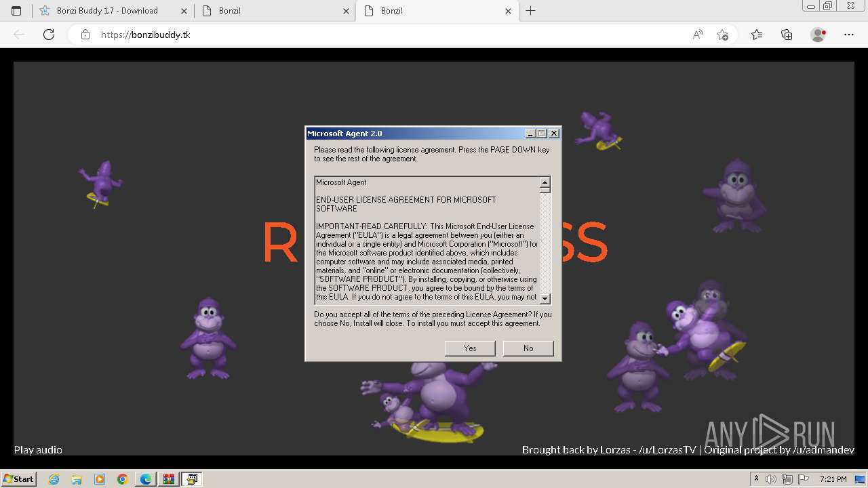Select Microsoft Edge on the taskbar

pyautogui.click(x=146, y=479)
